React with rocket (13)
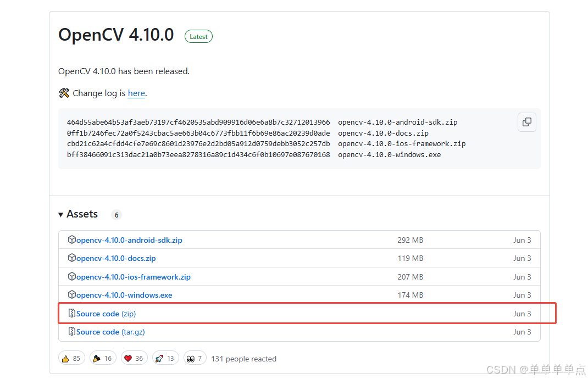 click(x=165, y=358)
